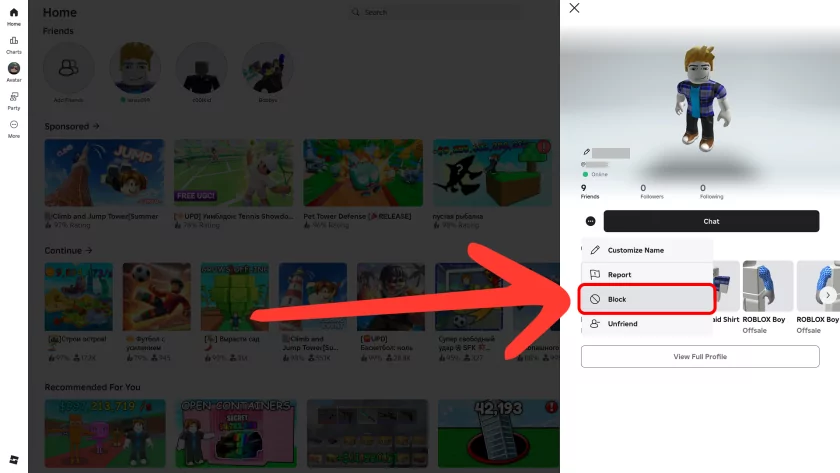Choose Customize Name from the options menu
Viewport: 840px width, 473px height.
pyautogui.click(x=647, y=250)
